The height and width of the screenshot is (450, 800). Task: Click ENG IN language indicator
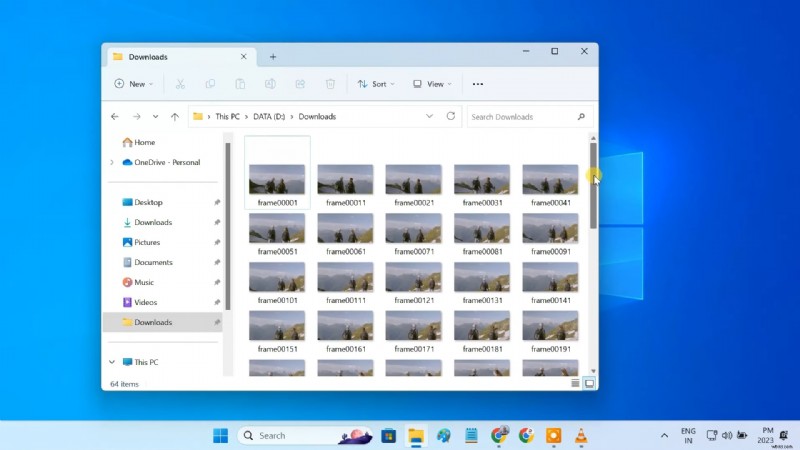(x=688, y=436)
